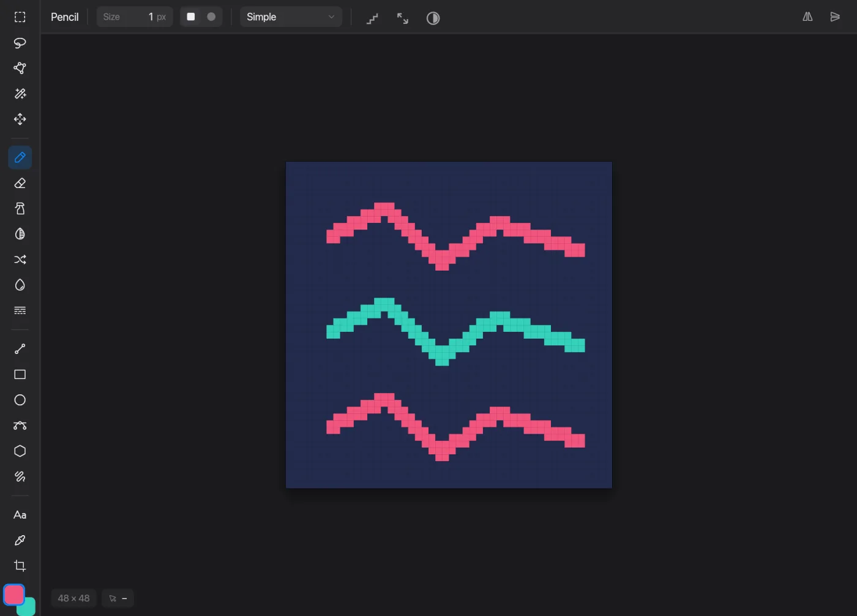Select the Pencil tool in sidebar
This screenshot has width=857, height=616.
20,157
